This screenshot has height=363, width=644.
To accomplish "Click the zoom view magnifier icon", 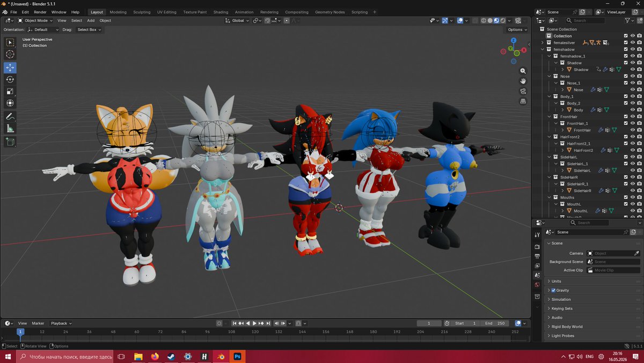I will [523, 71].
